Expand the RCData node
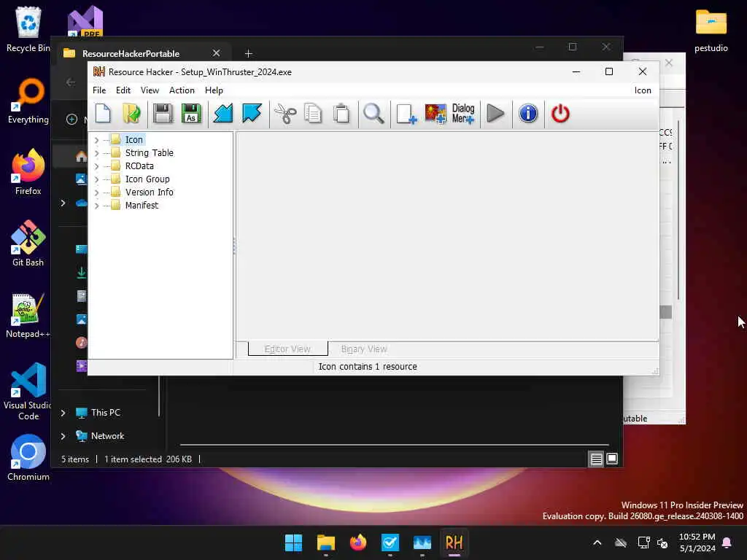Viewport: 747px width, 560px height. pyautogui.click(x=97, y=166)
